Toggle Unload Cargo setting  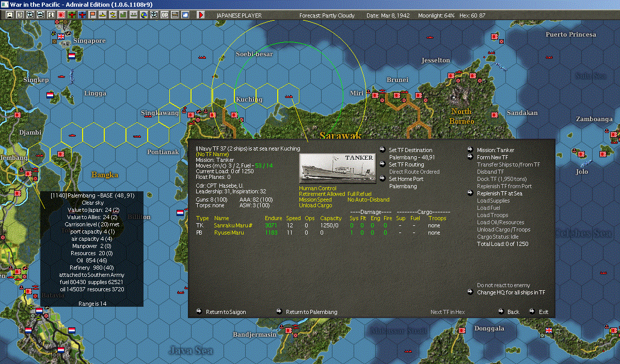pyautogui.click(x=314, y=205)
